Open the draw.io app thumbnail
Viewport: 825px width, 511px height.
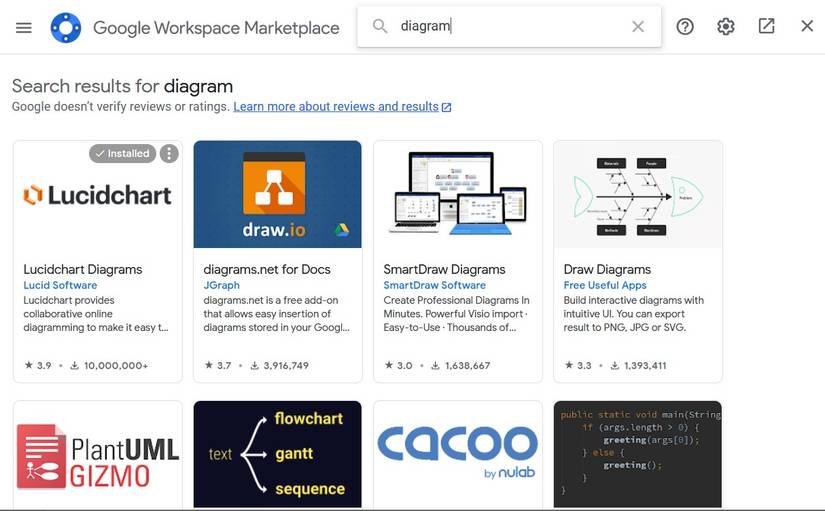277,194
